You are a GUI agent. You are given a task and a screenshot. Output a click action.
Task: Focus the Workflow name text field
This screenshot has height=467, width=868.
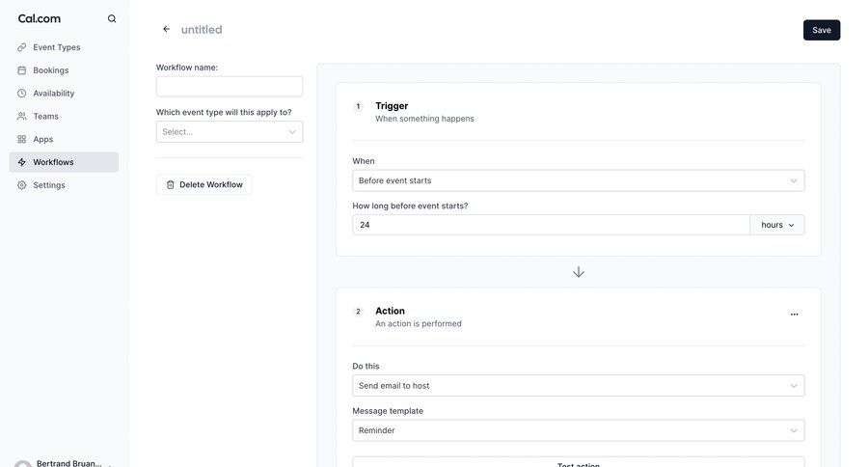click(230, 87)
